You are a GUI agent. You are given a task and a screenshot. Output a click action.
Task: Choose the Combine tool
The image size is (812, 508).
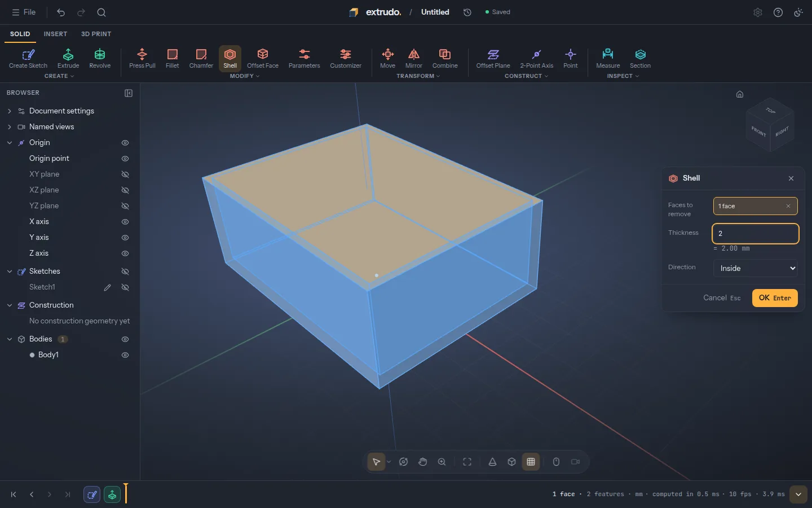[x=445, y=59]
